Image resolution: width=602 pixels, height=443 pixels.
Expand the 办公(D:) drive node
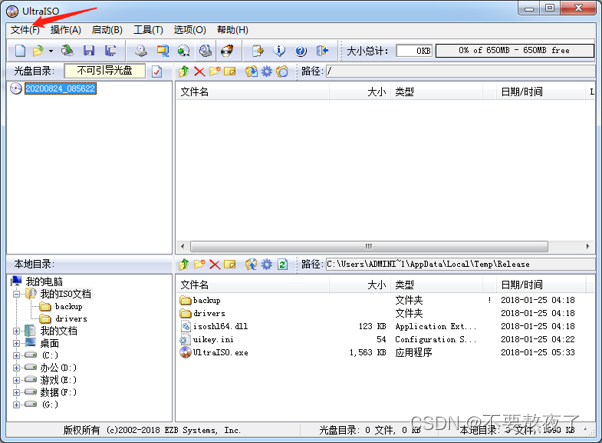click(x=17, y=368)
